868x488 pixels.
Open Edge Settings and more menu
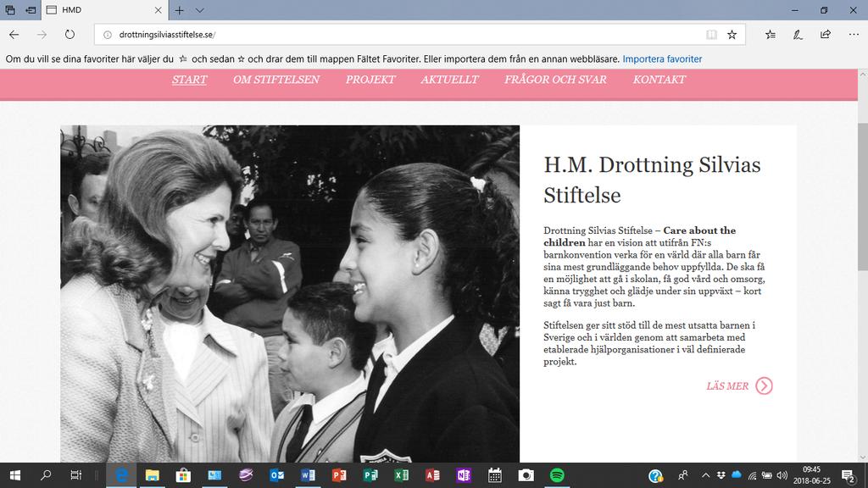pos(854,34)
